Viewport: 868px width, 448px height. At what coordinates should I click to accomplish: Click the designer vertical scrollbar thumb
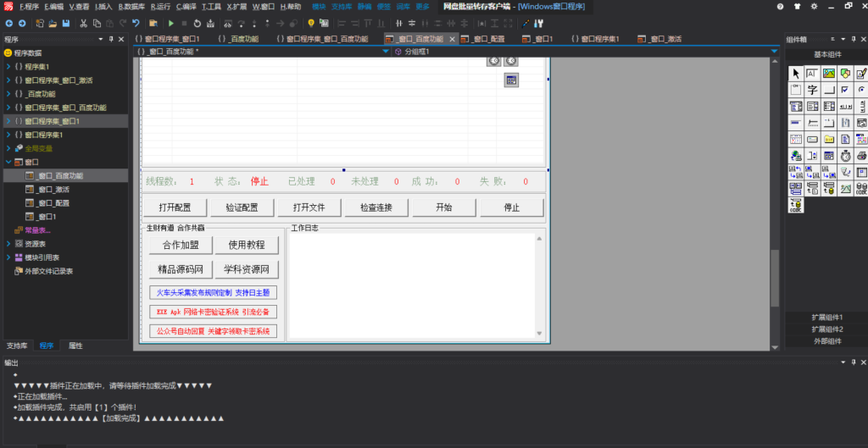(x=772, y=278)
